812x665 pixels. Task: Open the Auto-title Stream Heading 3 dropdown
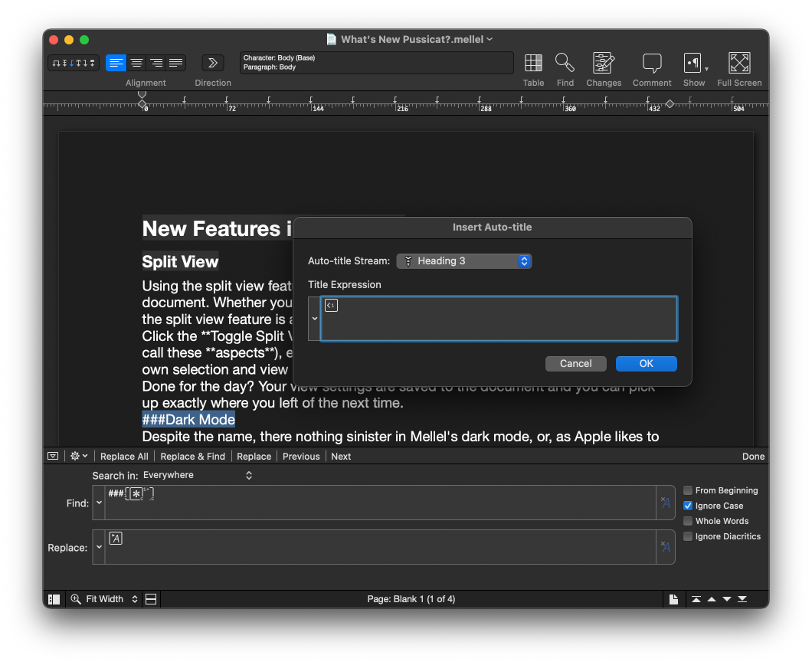(464, 261)
